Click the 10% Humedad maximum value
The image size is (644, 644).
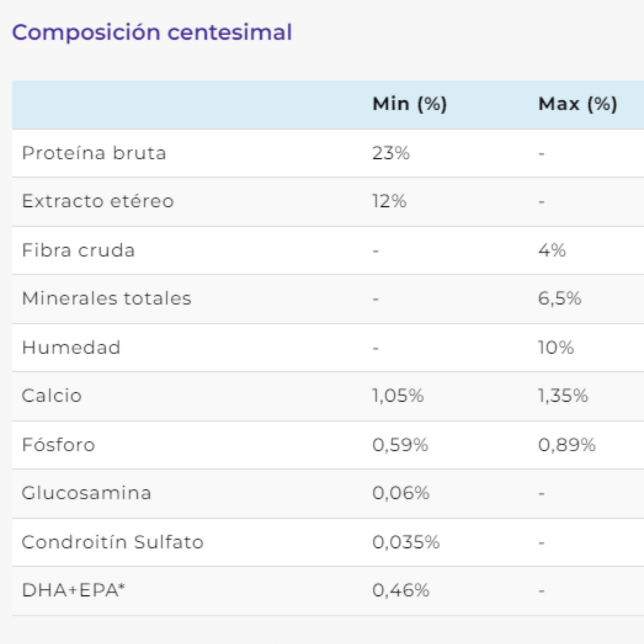pos(556,348)
